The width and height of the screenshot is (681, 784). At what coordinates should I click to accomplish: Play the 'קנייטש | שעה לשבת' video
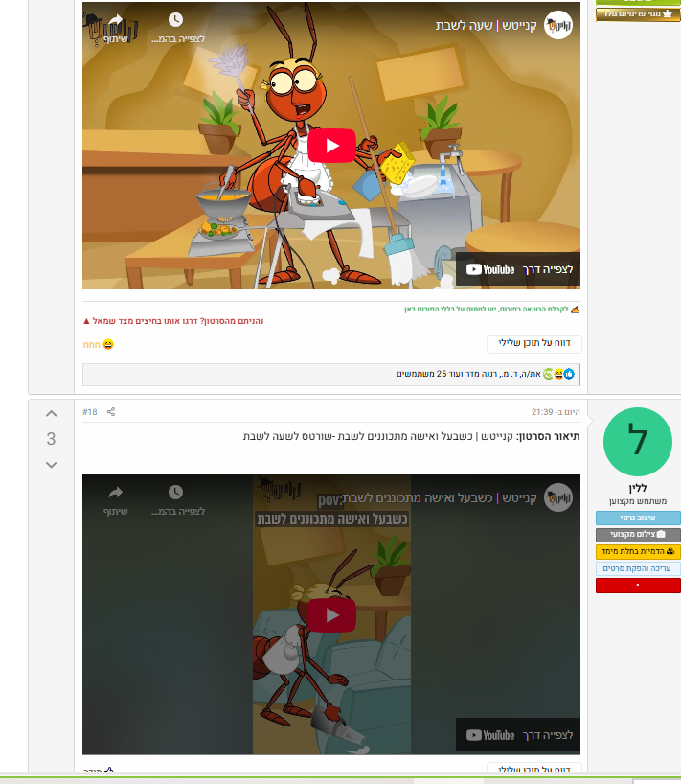[331, 146]
